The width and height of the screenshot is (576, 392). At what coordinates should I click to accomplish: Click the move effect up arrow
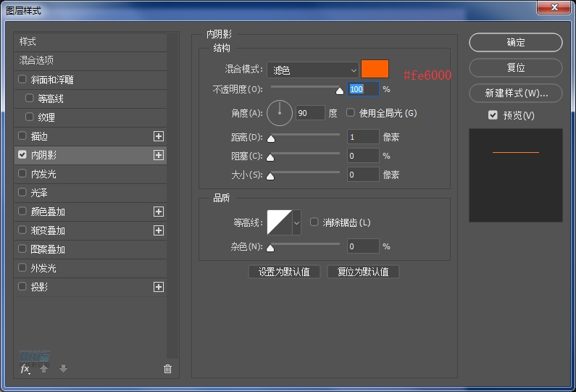tap(44, 369)
